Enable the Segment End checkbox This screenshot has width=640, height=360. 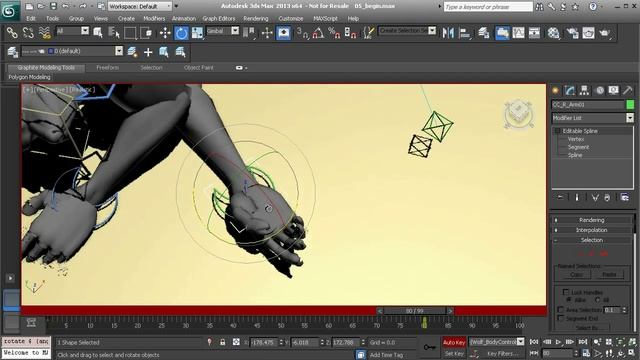click(560, 318)
